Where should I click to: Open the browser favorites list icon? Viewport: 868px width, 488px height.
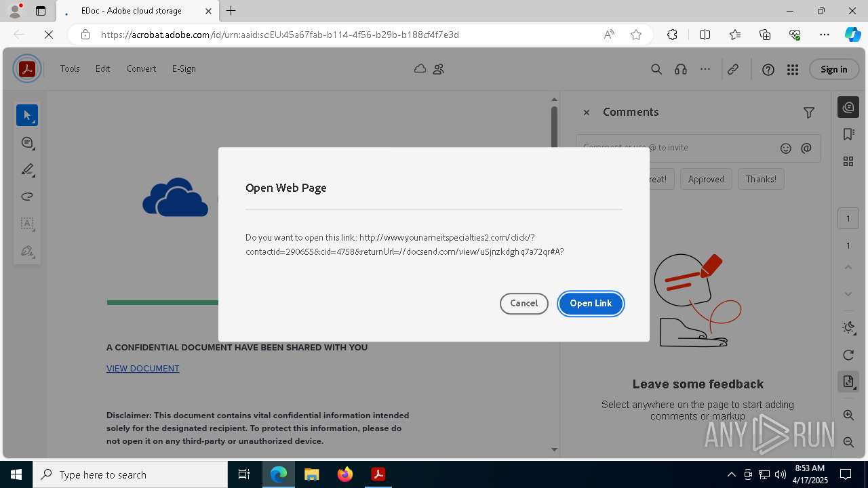tap(735, 35)
